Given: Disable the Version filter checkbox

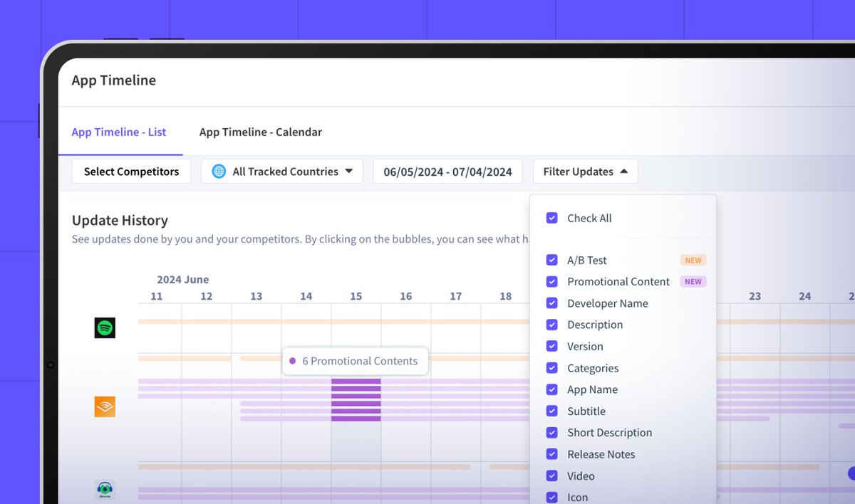Looking at the screenshot, I should point(551,346).
